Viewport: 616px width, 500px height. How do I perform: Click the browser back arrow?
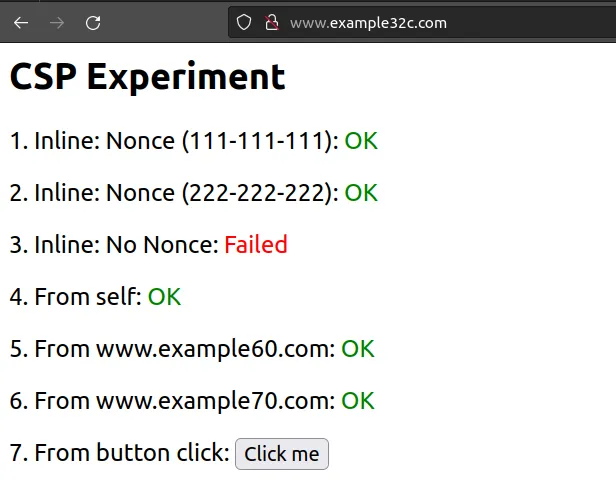21,22
